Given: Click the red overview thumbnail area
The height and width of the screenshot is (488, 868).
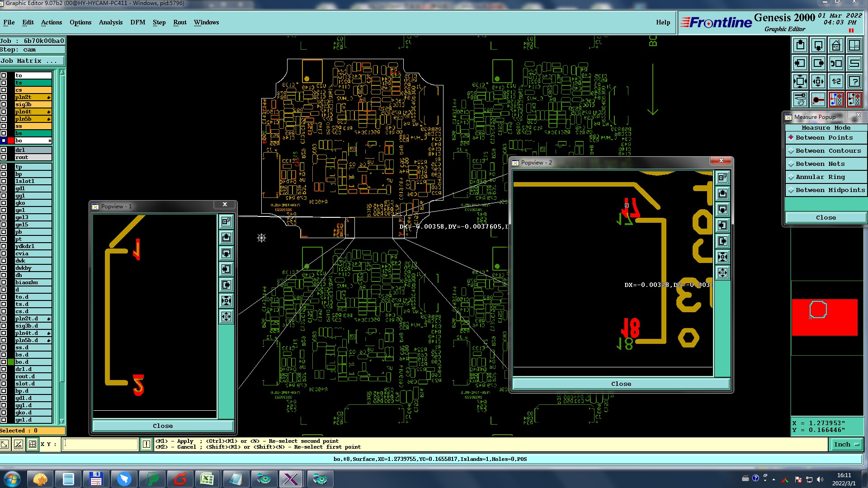Looking at the screenshot, I should [824, 317].
